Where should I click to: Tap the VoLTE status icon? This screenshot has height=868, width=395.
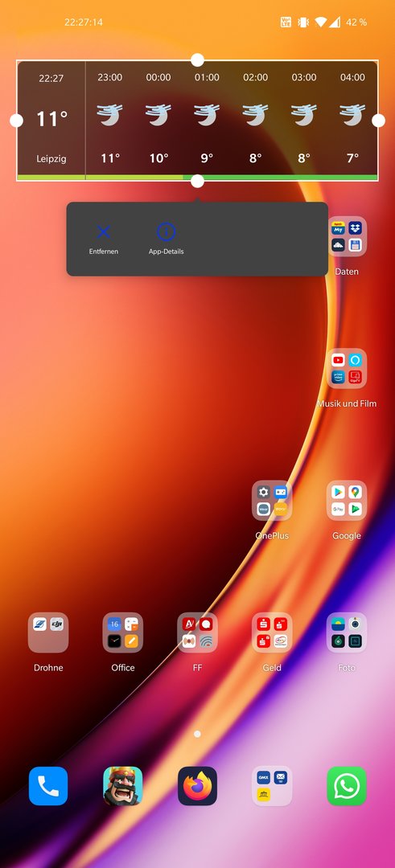point(286,23)
